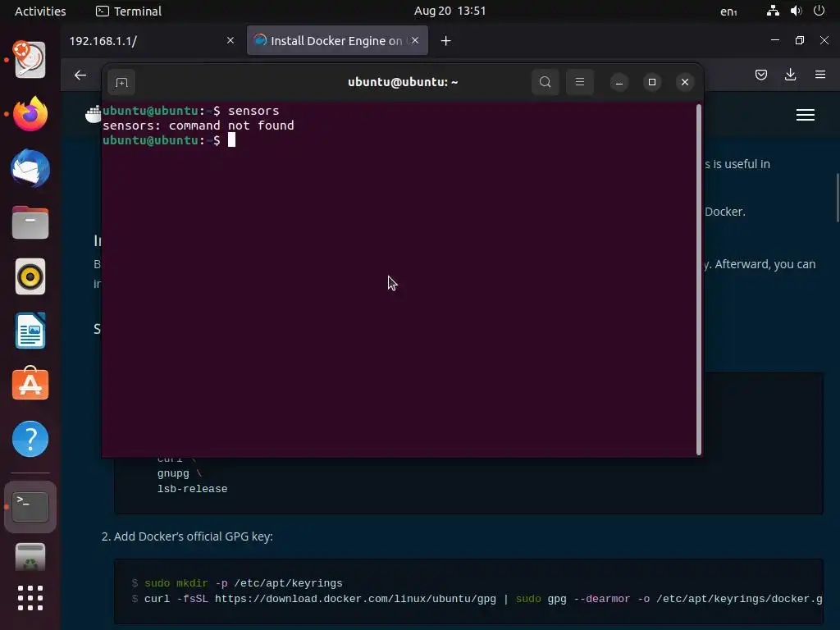Maximize the terminal window
The height and width of the screenshot is (630, 840).
[652, 83]
